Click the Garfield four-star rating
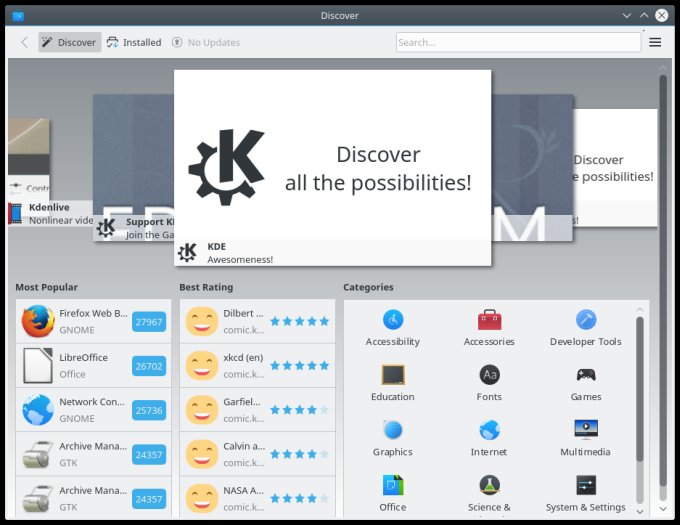 click(x=300, y=410)
